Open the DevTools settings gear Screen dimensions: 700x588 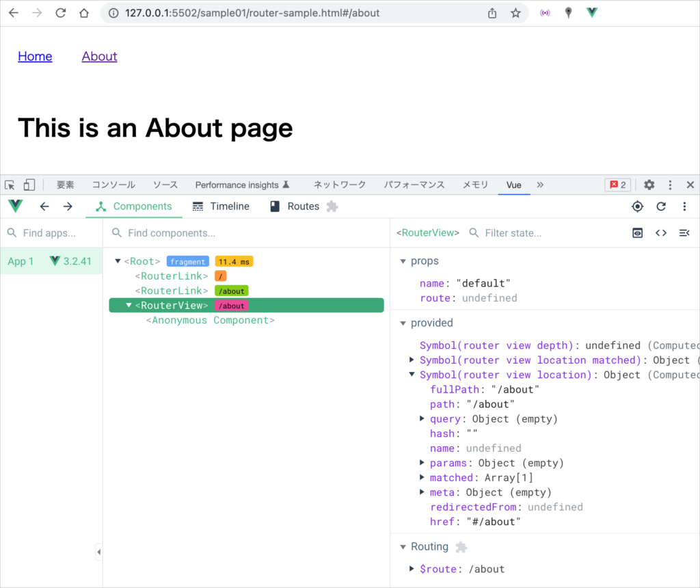click(649, 185)
